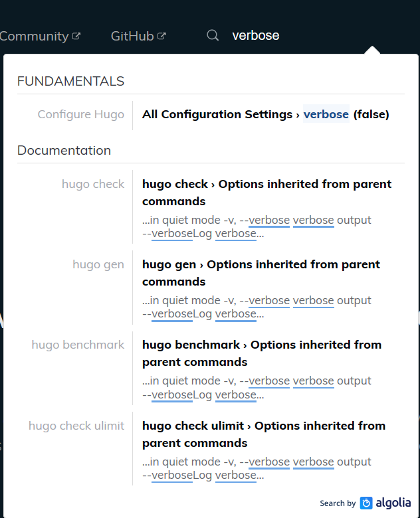The height and width of the screenshot is (518, 420).
Task: Open hugo check Options inherited result
Action: (268, 208)
